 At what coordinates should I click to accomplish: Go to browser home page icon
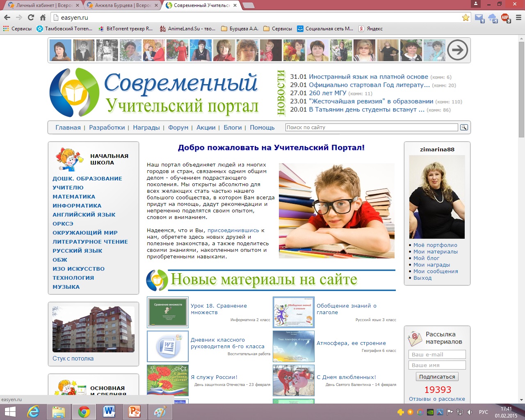[43, 18]
